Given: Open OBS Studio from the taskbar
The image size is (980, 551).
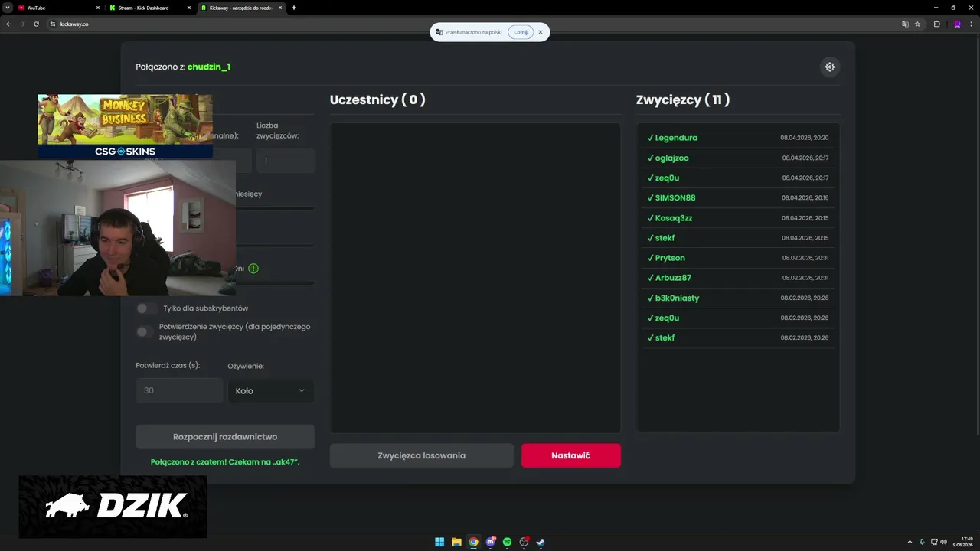Looking at the screenshot, I should (x=524, y=542).
